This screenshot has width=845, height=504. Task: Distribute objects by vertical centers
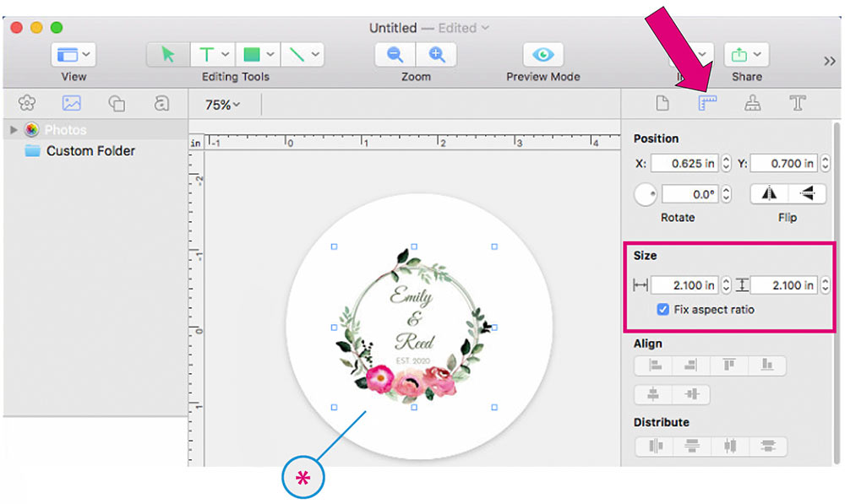pyautogui.click(x=767, y=446)
